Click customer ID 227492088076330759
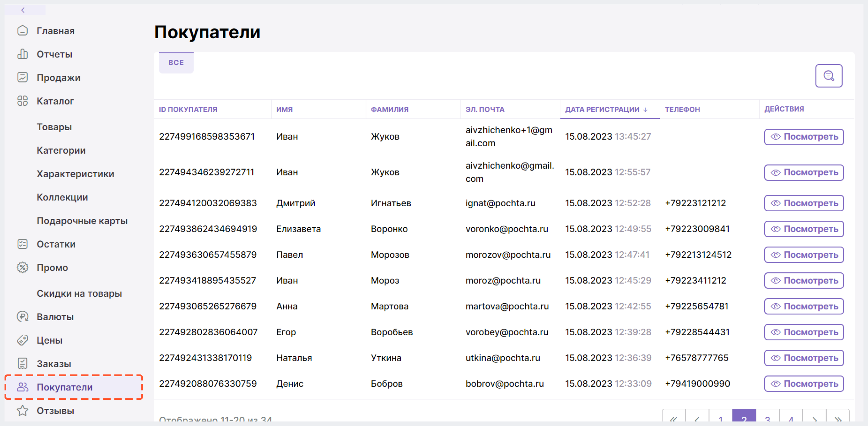Image resolution: width=868 pixels, height=426 pixels. click(208, 384)
